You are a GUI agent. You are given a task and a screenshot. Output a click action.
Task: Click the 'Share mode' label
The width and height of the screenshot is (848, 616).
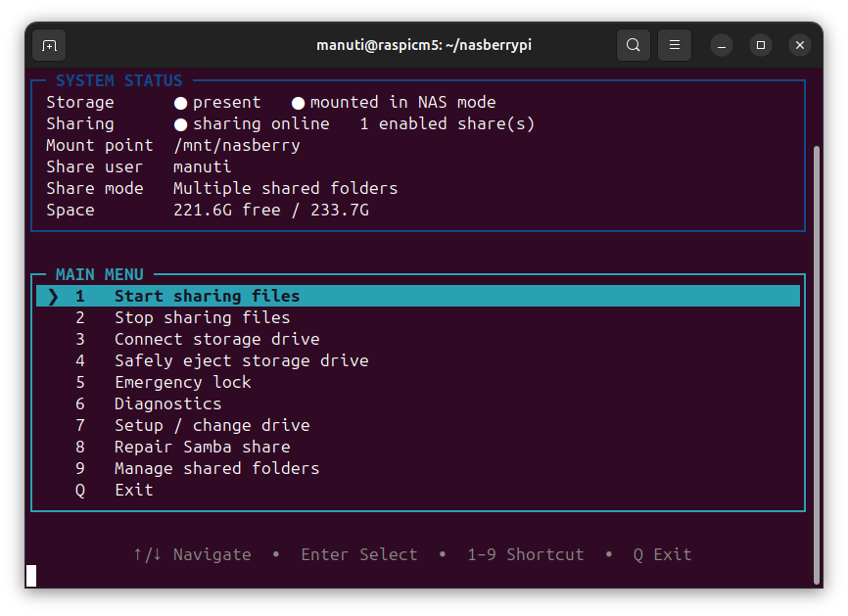95,188
